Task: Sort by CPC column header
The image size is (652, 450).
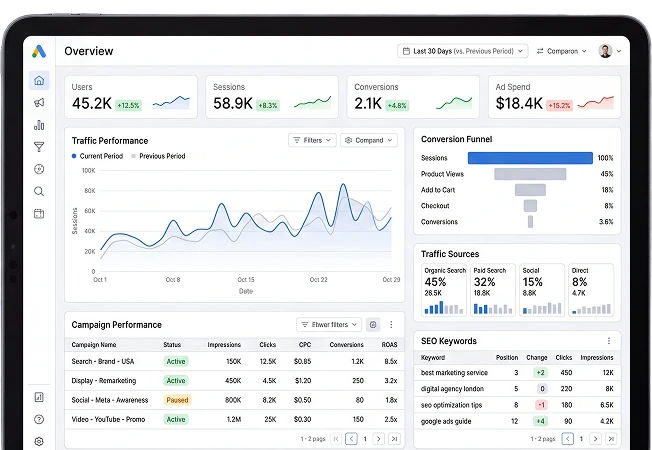Action: (x=305, y=345)
